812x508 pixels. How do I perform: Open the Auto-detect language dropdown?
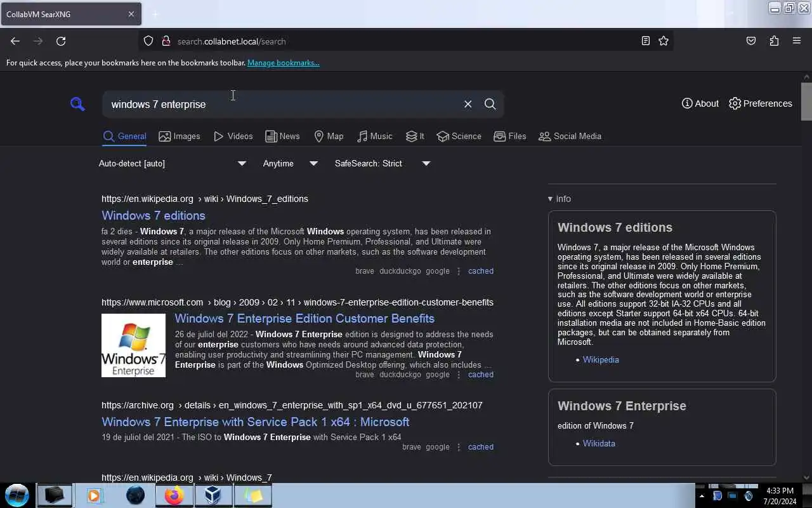click(x=172, y=163)
